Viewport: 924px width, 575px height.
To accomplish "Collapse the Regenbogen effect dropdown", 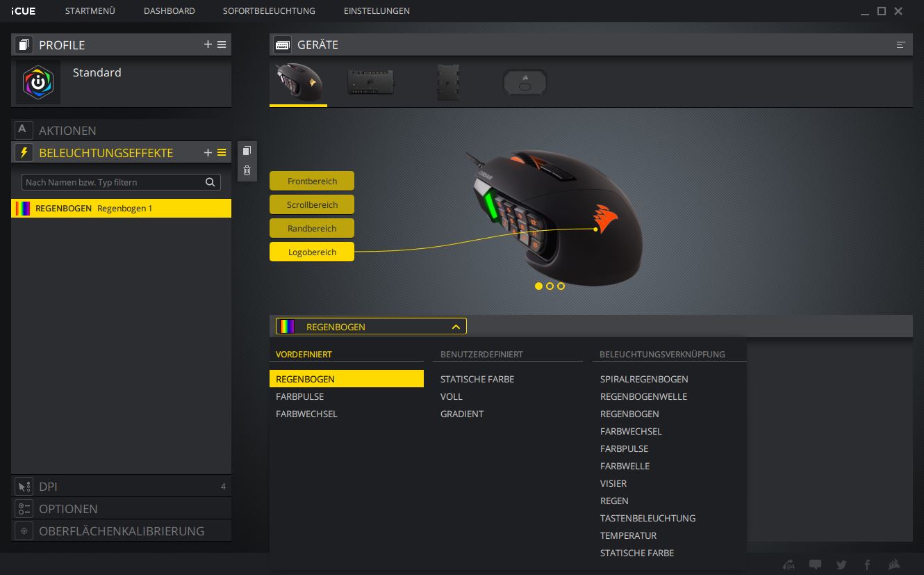I will 456,326.
